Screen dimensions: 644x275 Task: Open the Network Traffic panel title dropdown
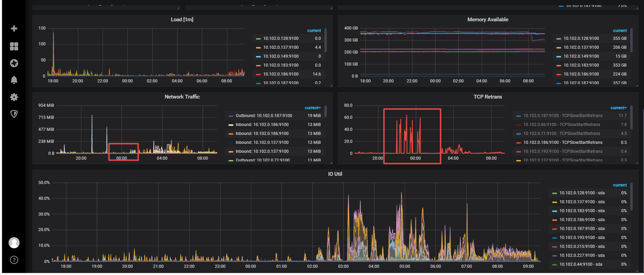point(182,97)
